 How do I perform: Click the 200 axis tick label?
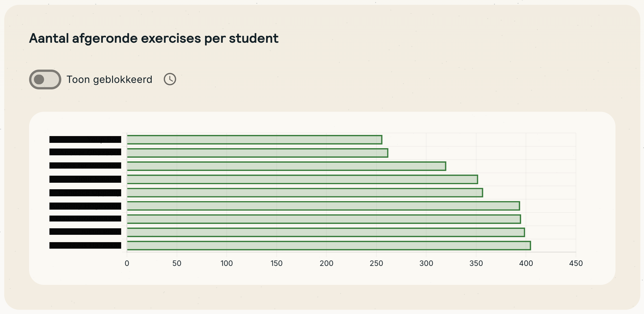(x=327, y=263)
